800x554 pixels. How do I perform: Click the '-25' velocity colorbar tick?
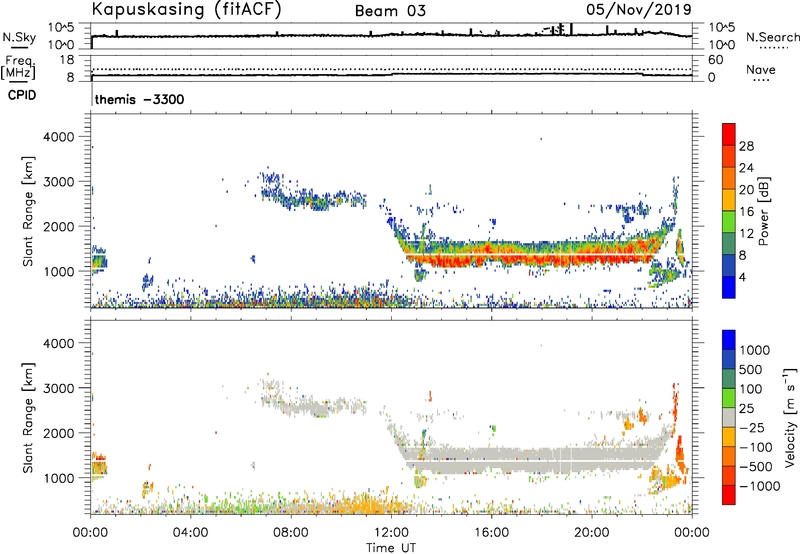coord(752,427)
